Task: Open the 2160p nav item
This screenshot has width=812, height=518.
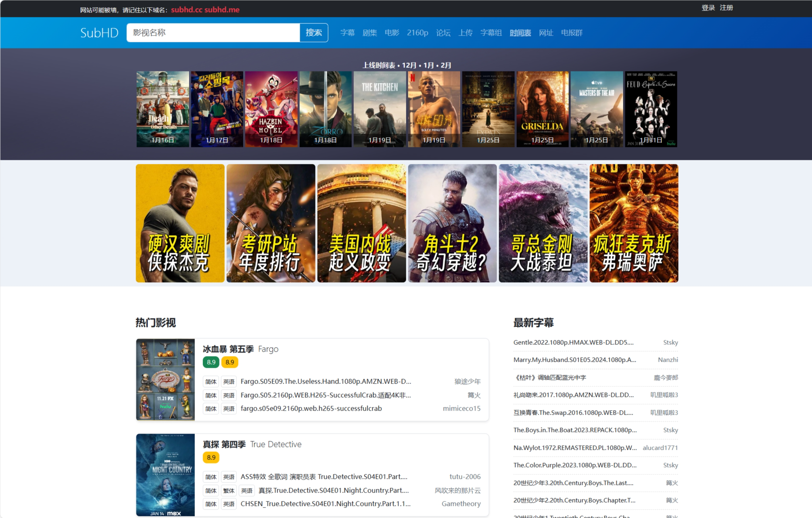Action: [x=417, y=33]
